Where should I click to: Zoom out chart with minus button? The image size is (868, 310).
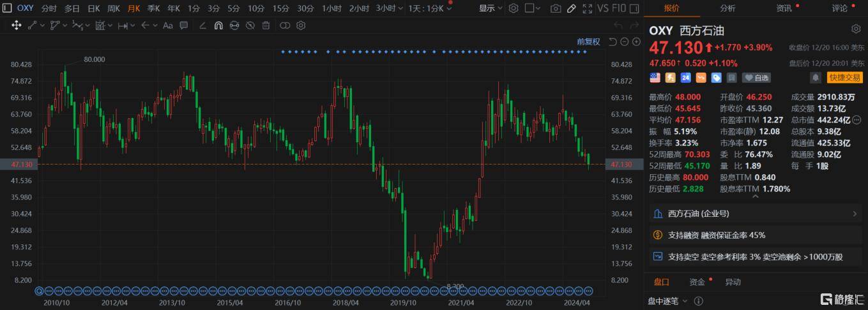(x=625, y=41)
